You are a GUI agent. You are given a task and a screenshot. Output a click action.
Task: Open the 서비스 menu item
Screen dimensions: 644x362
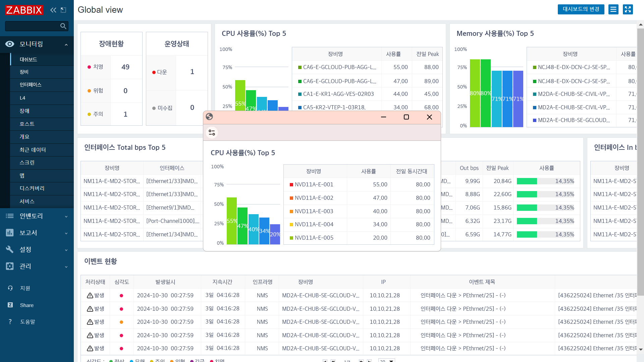42,201
